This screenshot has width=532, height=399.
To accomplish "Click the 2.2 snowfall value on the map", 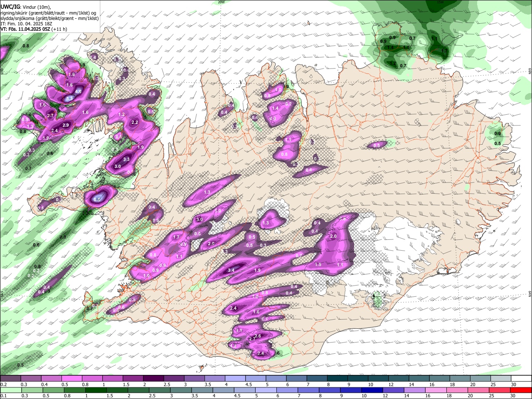I will tap(135, 122).
